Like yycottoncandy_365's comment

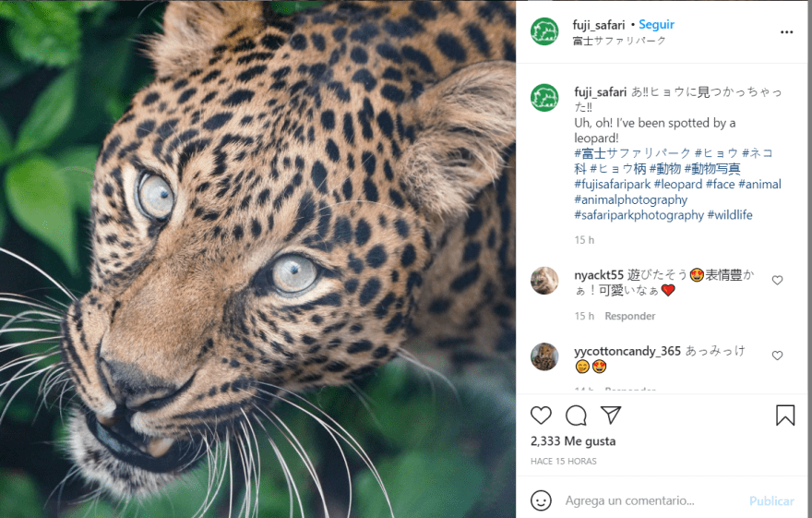click(x=777, y=355)
